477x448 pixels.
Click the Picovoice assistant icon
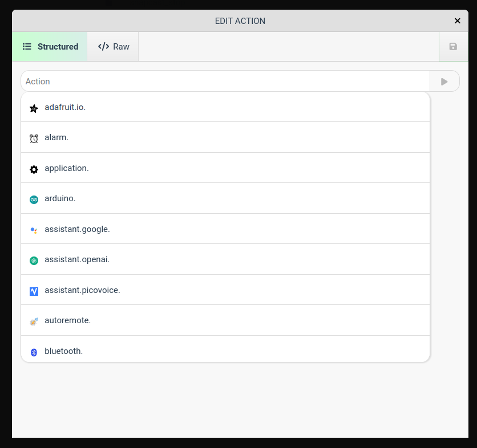point(34,291)
